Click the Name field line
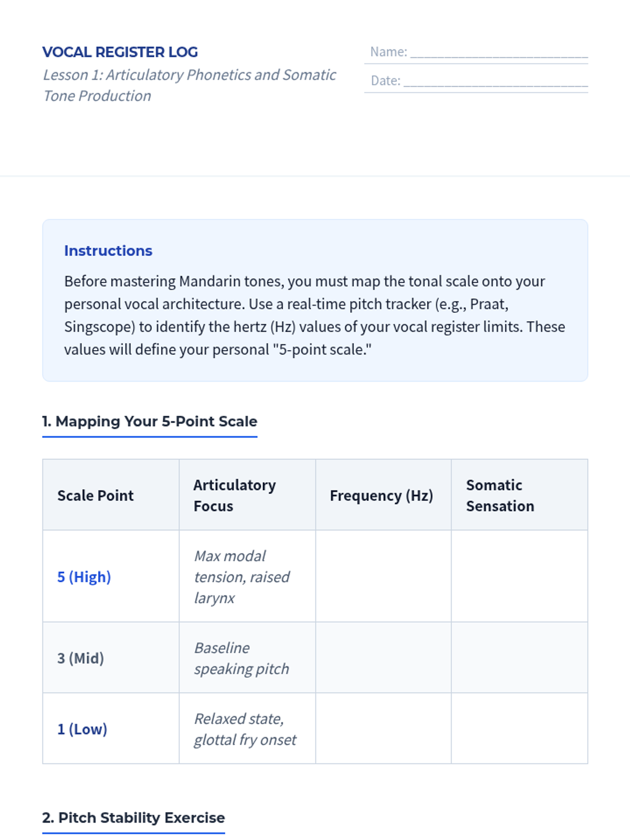This screenshot has height=840, width=630. (498, 52)
